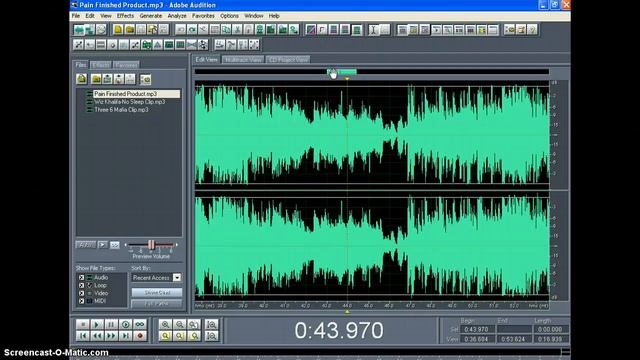Screen dimensions: 640x360
Task: Zoom in horizontally on the waveform
Action: tap(165, 324)
